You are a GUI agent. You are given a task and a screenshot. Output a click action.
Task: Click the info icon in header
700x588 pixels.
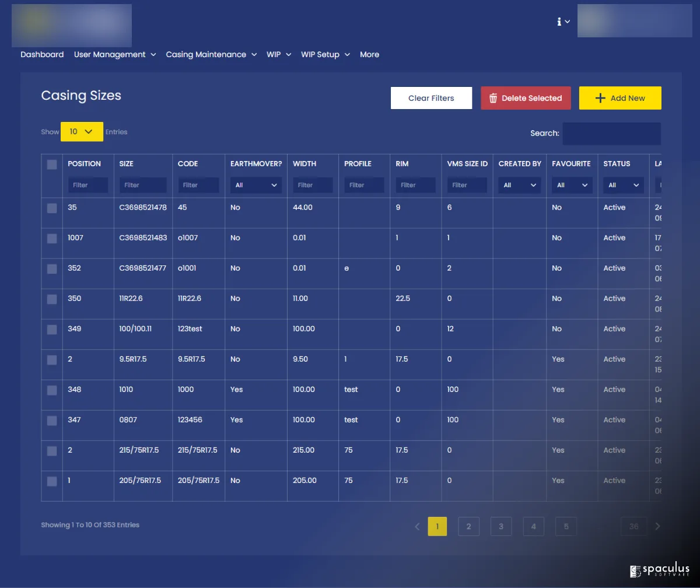coord(559,22)
